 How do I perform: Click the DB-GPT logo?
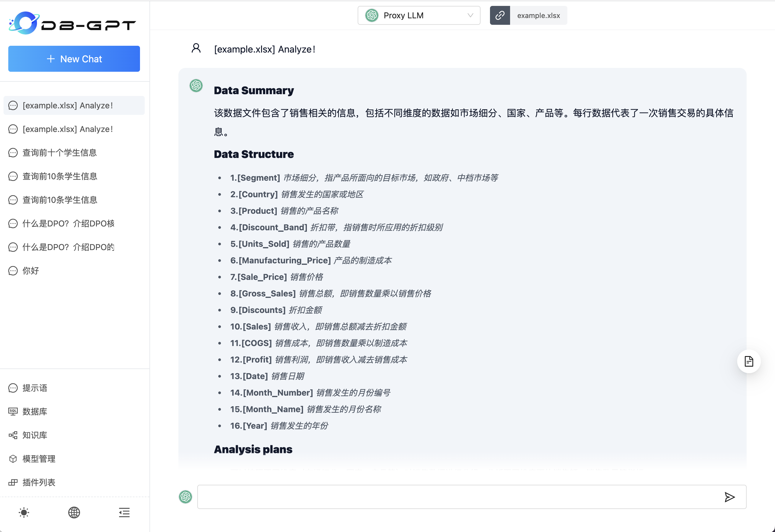(72, 23)
